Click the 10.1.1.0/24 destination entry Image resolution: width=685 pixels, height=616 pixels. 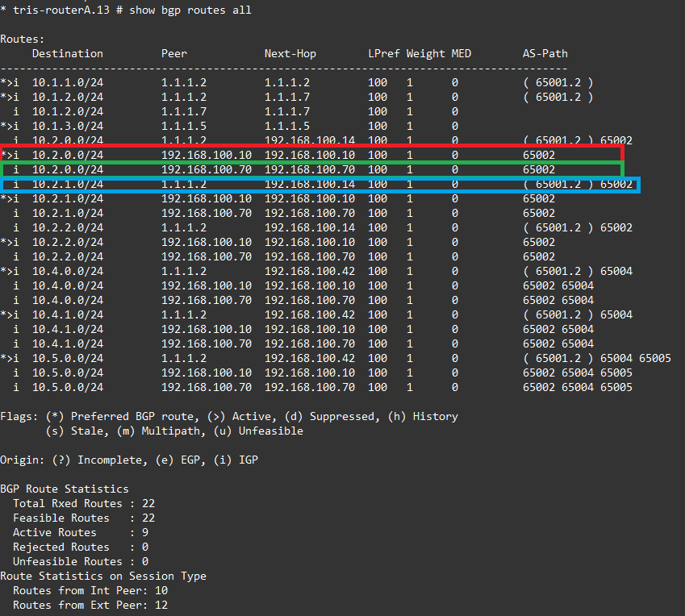click(x=68, y=82)
